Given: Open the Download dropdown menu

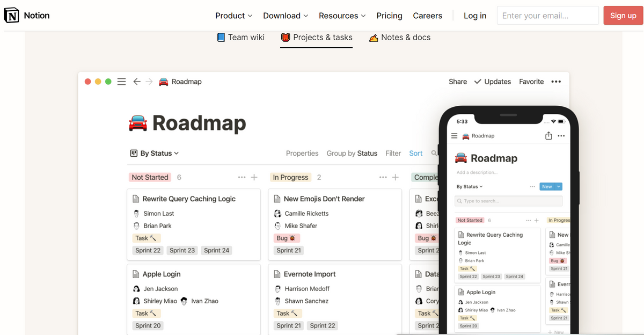Looking at the screenshot, I should (286, 16).
